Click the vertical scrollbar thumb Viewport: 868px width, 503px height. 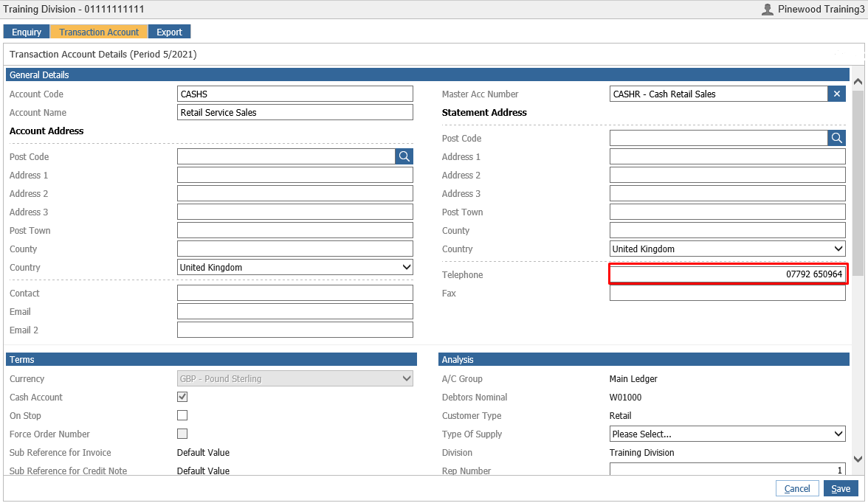click(858, 183)
